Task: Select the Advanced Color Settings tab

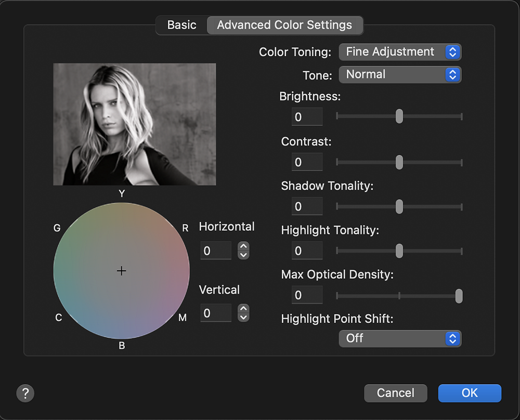Action: (285, 25)
